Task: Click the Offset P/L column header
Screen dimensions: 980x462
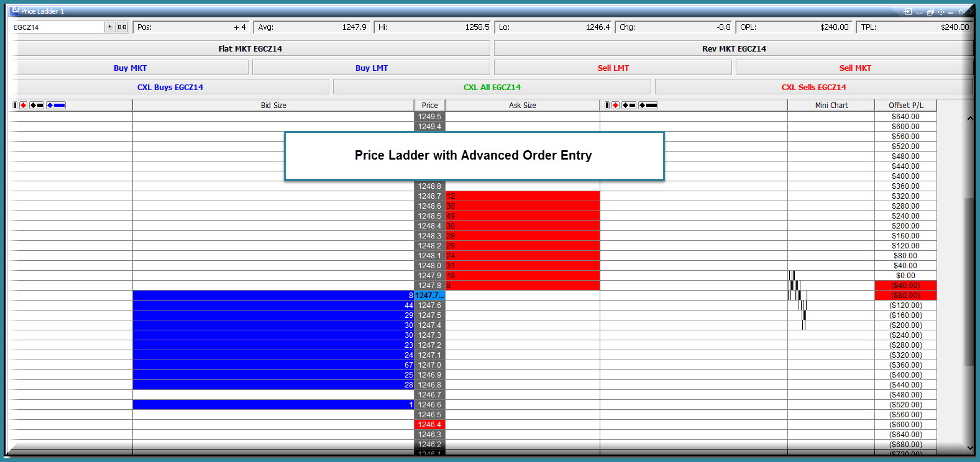Action: [x=905, y=106]
